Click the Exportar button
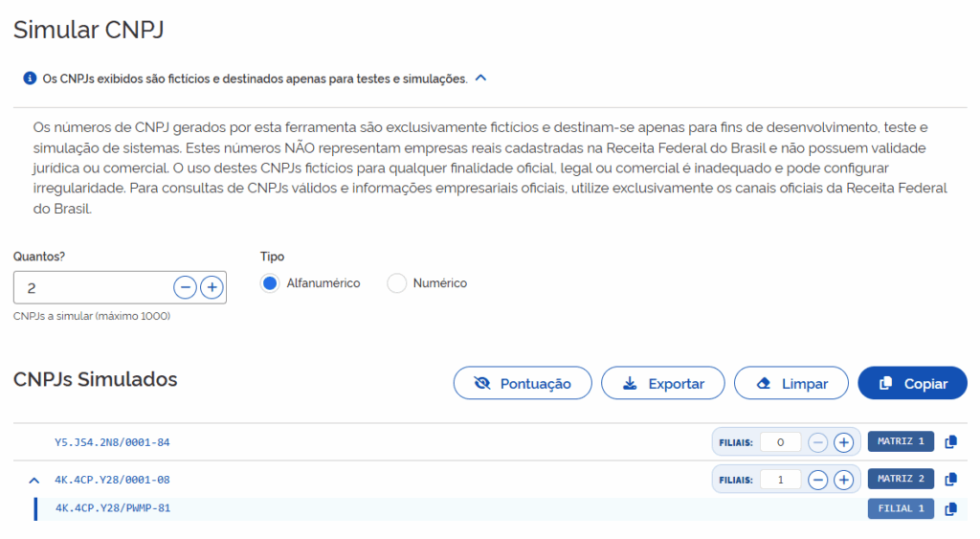The height and width of the screenshot is (539, 980). 662,383
